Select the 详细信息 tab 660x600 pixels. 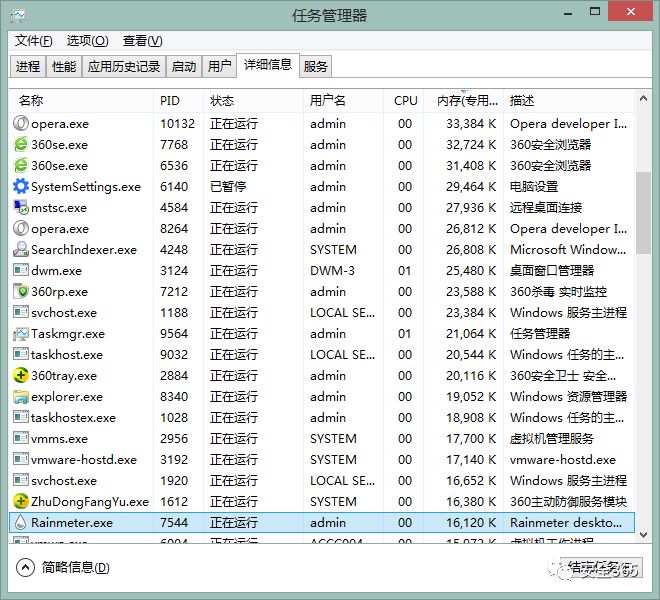268,64
